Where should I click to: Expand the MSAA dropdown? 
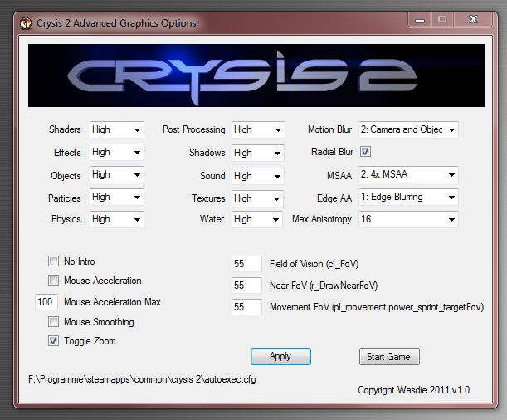[408, 174]
